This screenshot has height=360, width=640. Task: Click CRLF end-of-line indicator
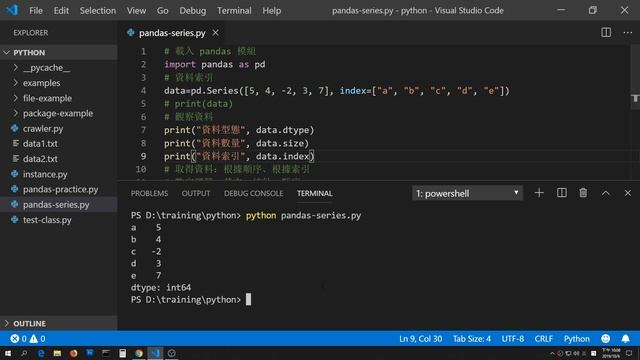[x=543, y=339]
